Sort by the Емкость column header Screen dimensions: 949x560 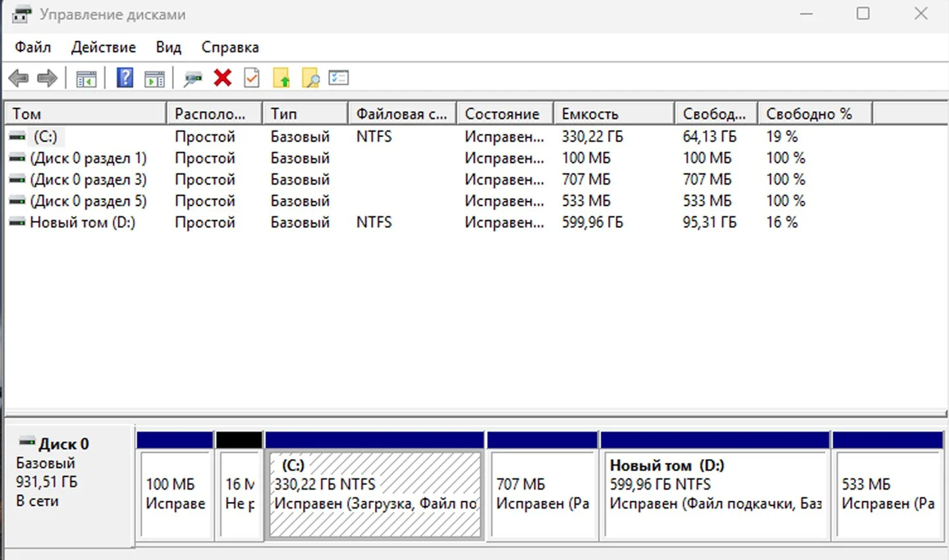point(614,113)
